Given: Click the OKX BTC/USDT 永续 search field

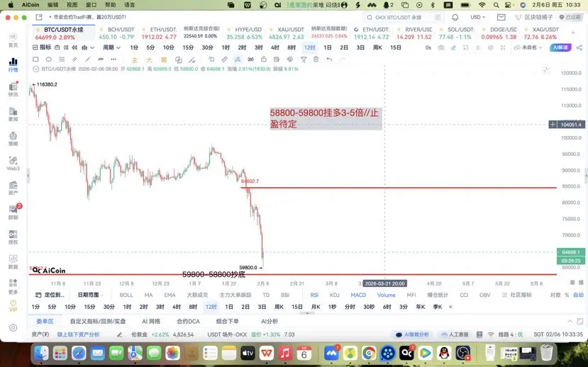Looking at the screenshot, I should [402, 17].
